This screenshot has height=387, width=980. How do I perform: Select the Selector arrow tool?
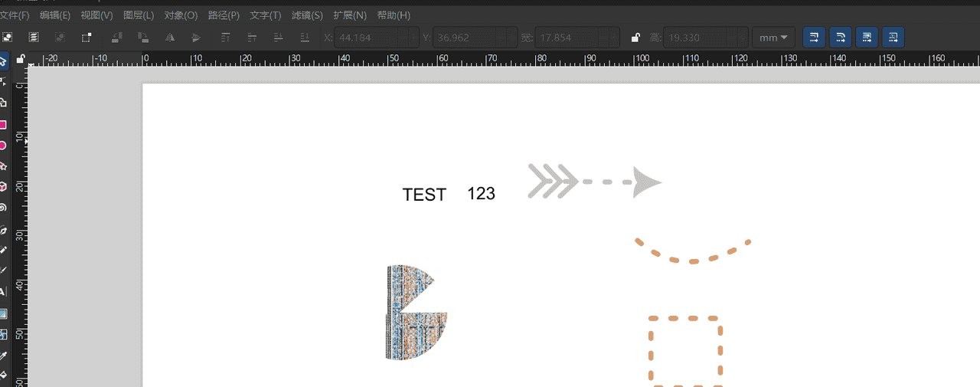(x=3, y=61)
